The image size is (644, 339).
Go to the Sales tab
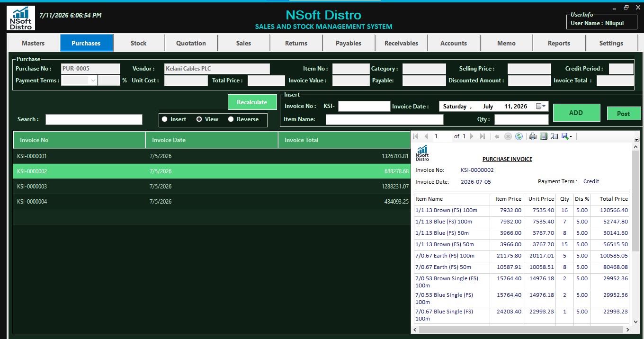[244, 43]
